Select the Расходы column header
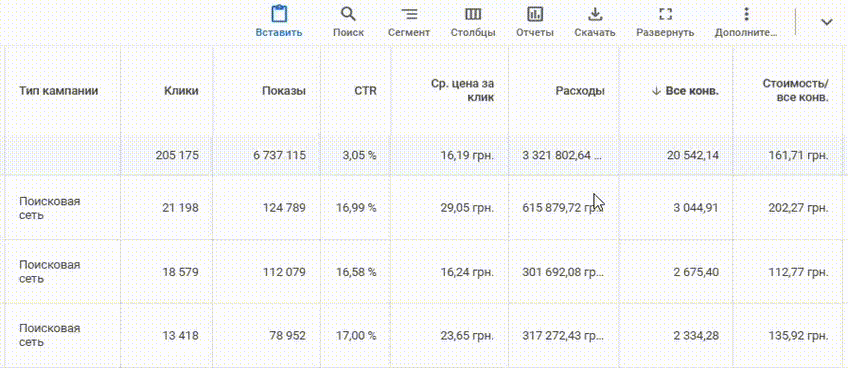Screen dimensions: 848x368 (x=580, y=91)
